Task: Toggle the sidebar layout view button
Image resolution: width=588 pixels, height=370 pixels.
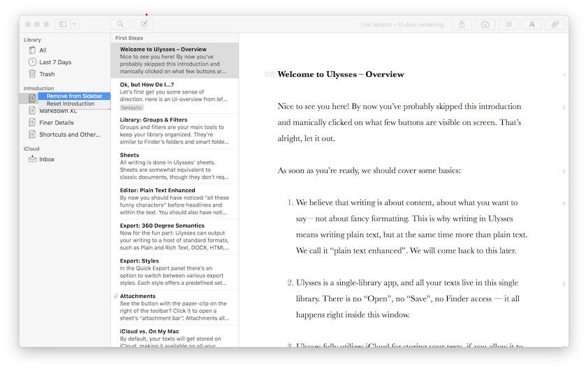Action: coord(63,24)
